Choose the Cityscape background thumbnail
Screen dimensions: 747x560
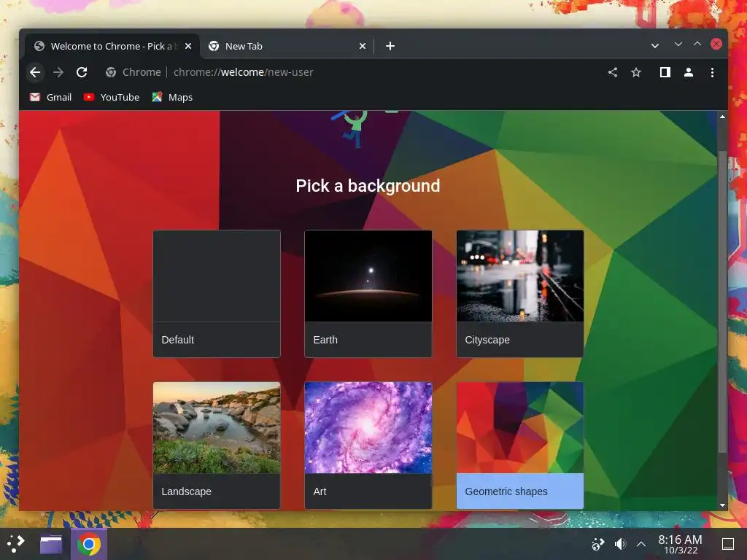point(519,276)
